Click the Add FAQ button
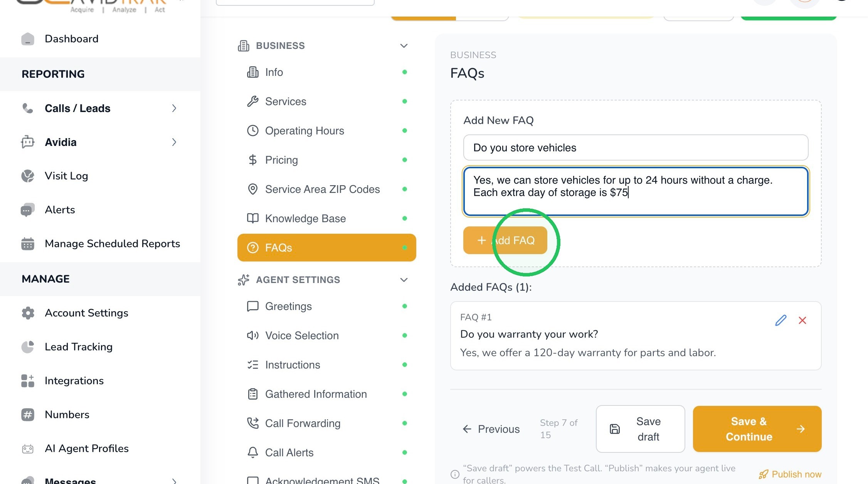 [x=505, y=240]
